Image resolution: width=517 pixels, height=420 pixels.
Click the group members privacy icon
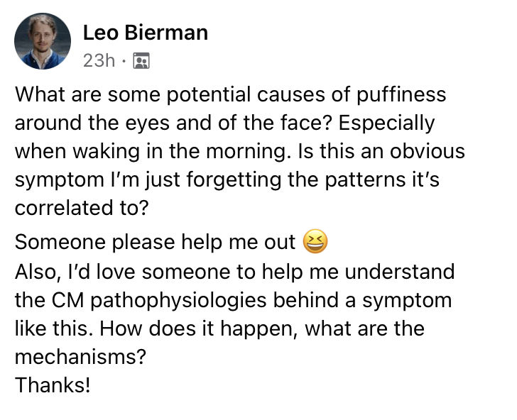pyautogui.click(x=141, y=60)
